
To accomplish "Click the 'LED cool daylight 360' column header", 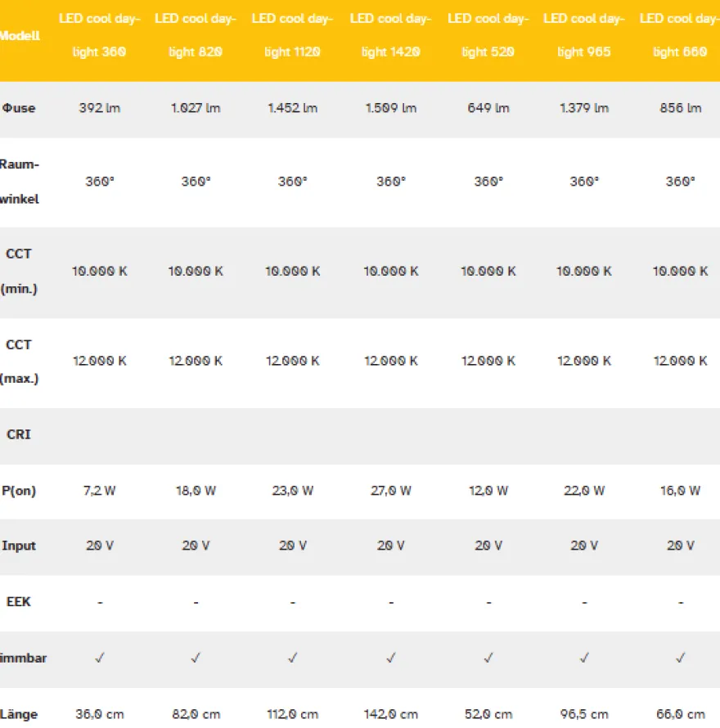I will [x=99, y=35].
